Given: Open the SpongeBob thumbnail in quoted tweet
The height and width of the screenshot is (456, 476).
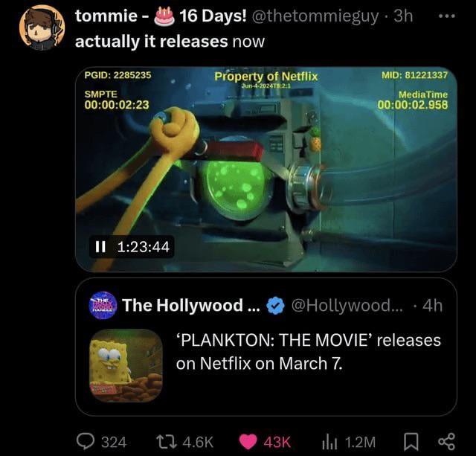Looking at the screenshot, I should (126, 365).
